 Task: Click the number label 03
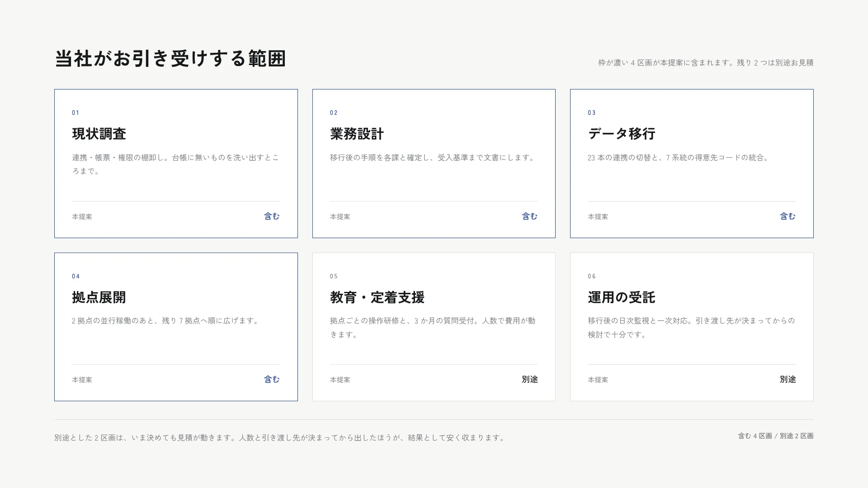coord(592,113)
